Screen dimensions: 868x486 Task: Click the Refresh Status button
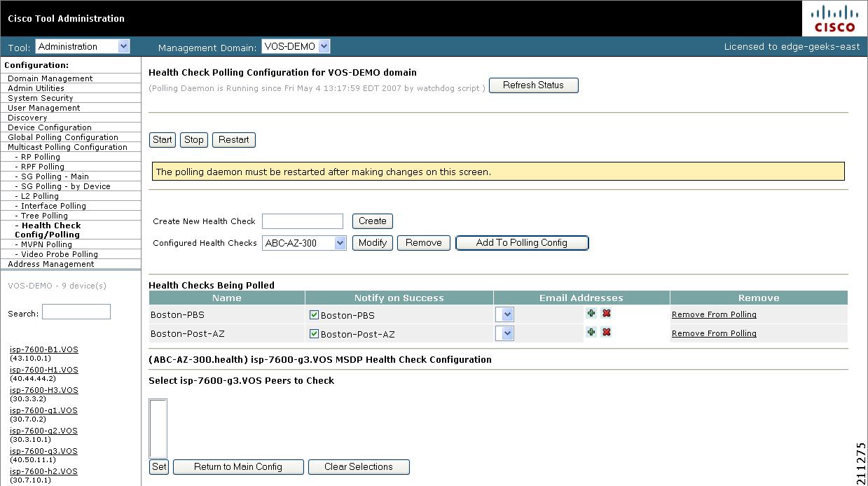click(x=533, y=85)
